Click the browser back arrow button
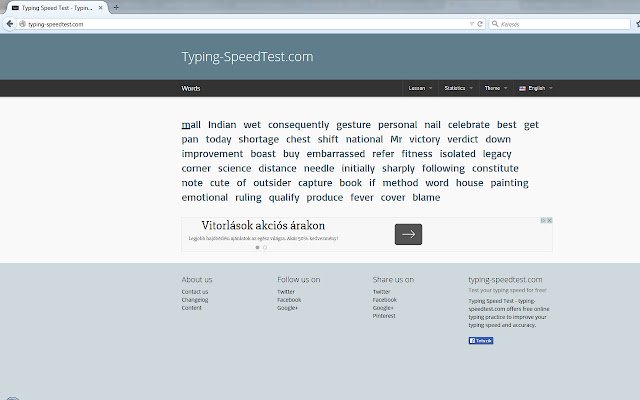 [10, 24]
